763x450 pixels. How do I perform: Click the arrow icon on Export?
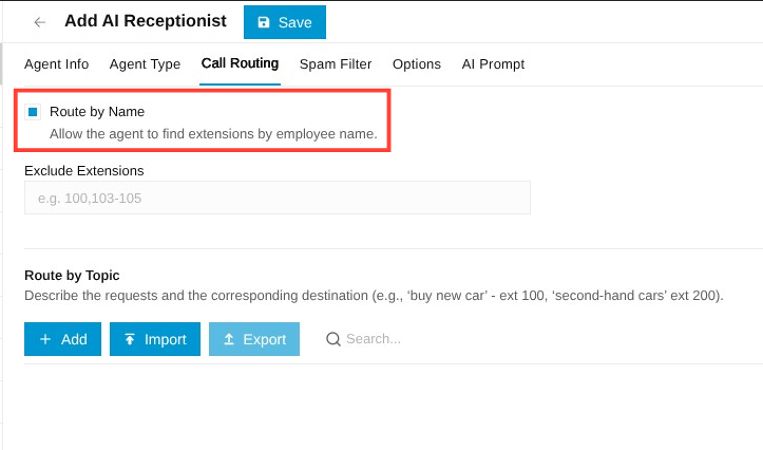pyautogui.click(x=229, y=339)
